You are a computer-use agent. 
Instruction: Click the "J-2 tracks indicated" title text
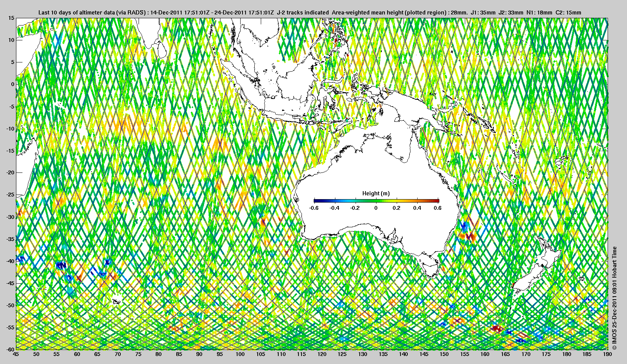(303, 13)
